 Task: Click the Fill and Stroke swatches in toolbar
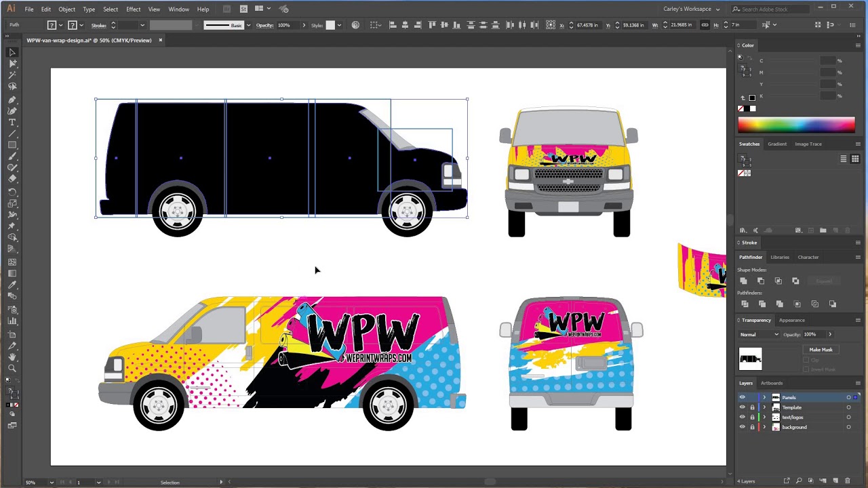12,392
